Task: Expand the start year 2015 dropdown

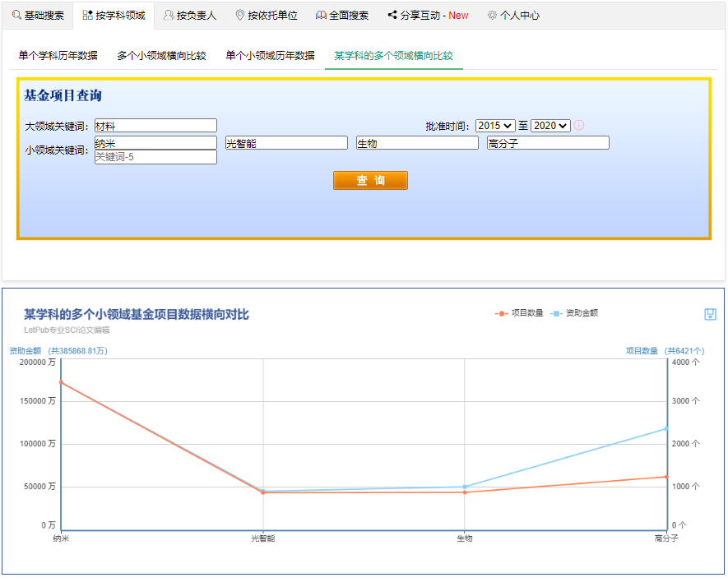Action: coord(495,126)
